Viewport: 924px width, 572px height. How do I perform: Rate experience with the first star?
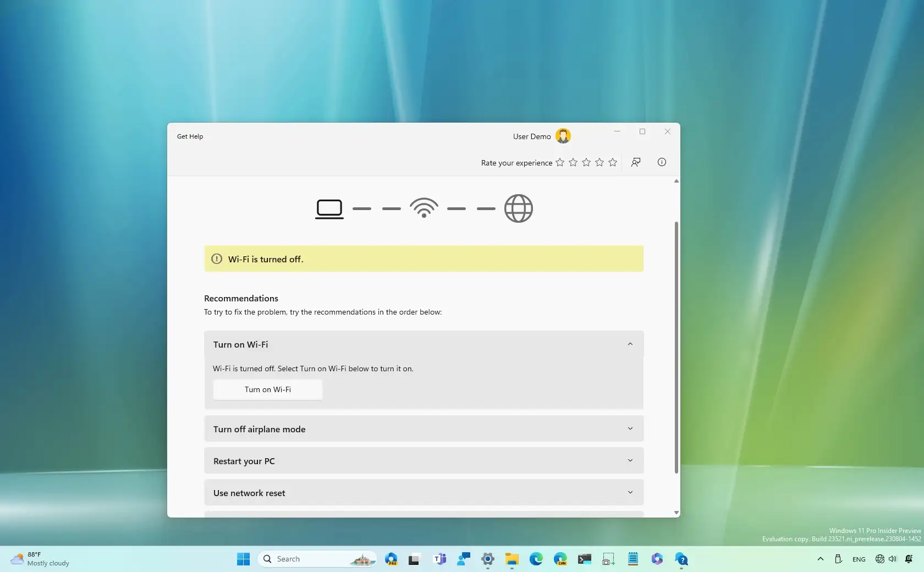click(x=560, y=162)
